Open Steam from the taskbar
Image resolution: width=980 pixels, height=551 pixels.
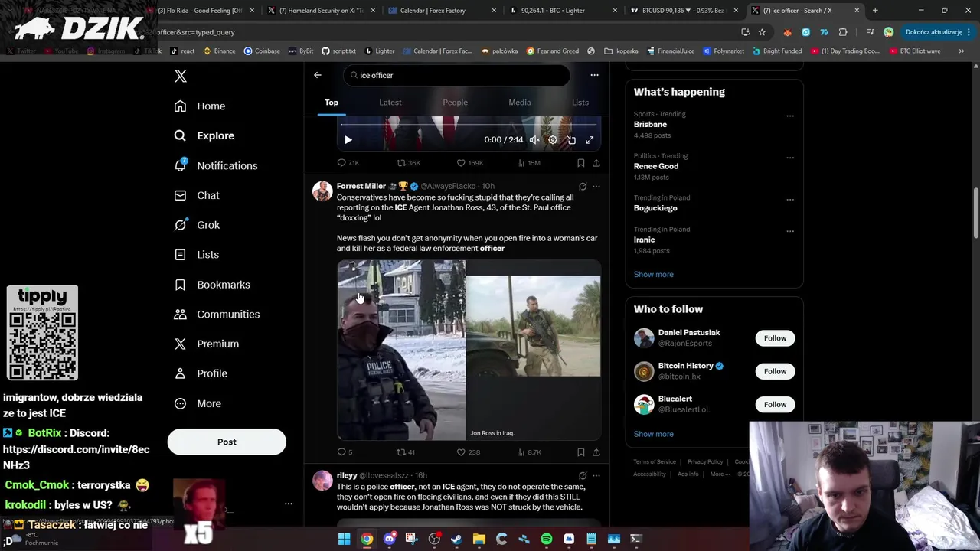[456, 539]
